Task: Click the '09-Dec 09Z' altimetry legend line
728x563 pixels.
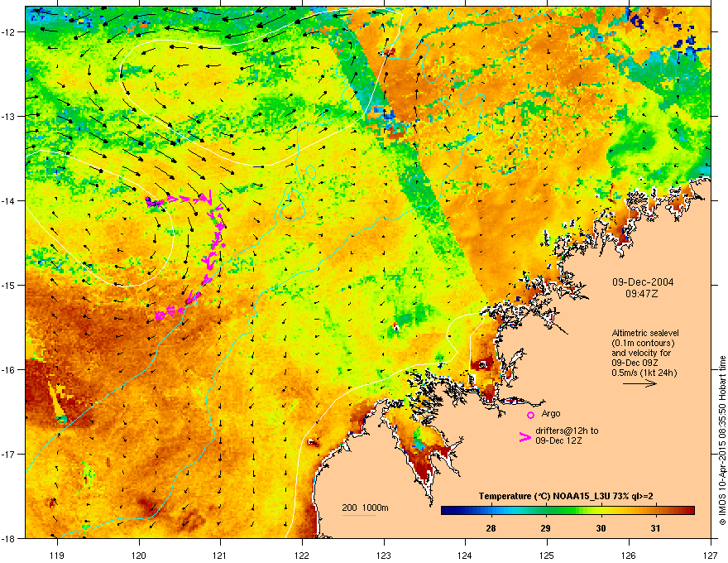Action: [635, 363]
